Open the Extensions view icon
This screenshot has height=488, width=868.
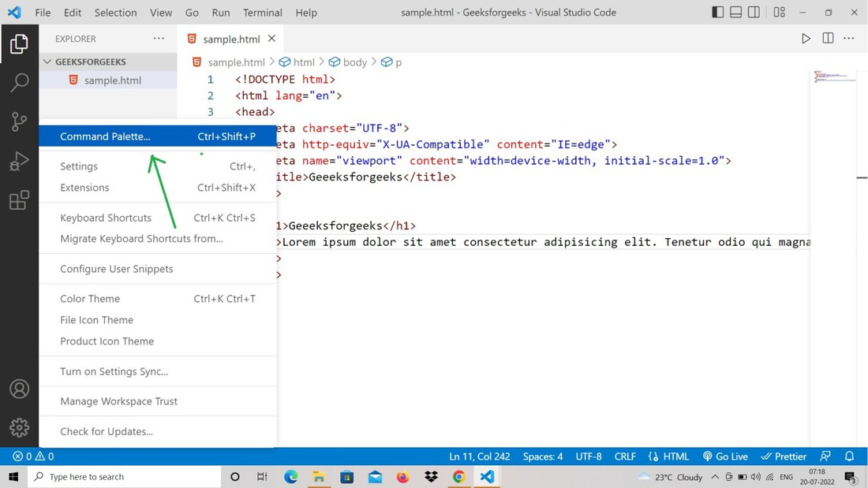(19, 201)
